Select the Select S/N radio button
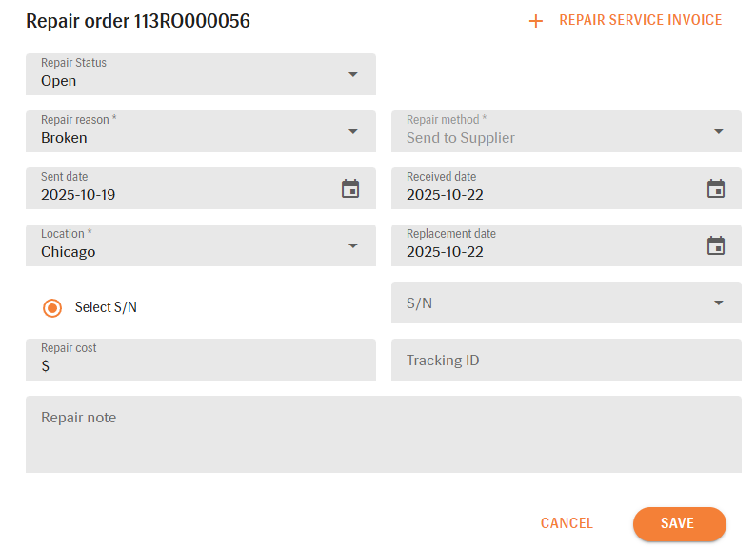The height and width of the screenshot is (548, 756). (x=52, y=307)
